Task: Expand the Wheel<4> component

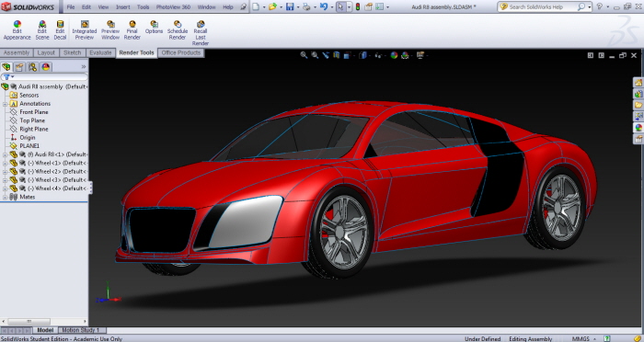Action: point(5,188)
